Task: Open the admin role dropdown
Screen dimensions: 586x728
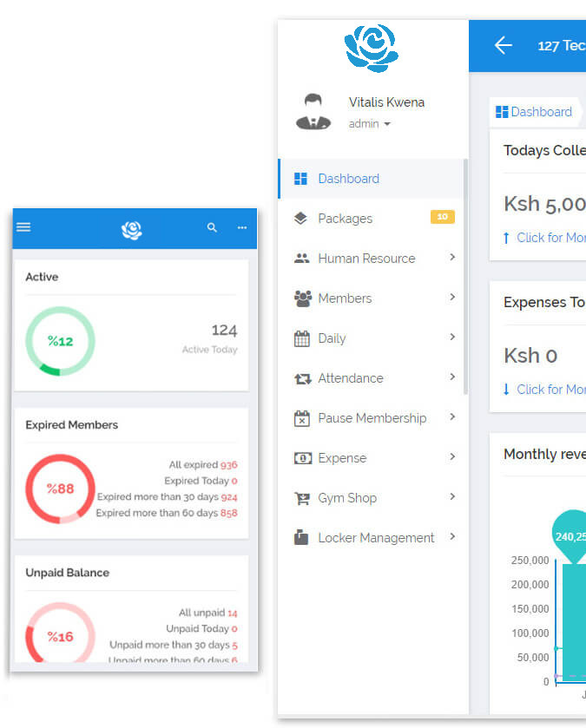Action: pyautogui.click(x=370, y=124)
